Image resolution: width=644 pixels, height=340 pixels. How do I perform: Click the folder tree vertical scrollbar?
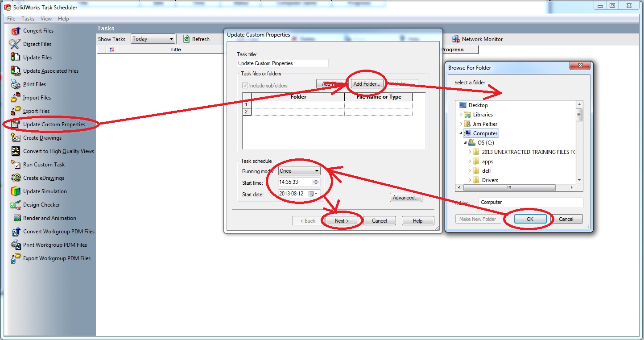click(579, 142)
